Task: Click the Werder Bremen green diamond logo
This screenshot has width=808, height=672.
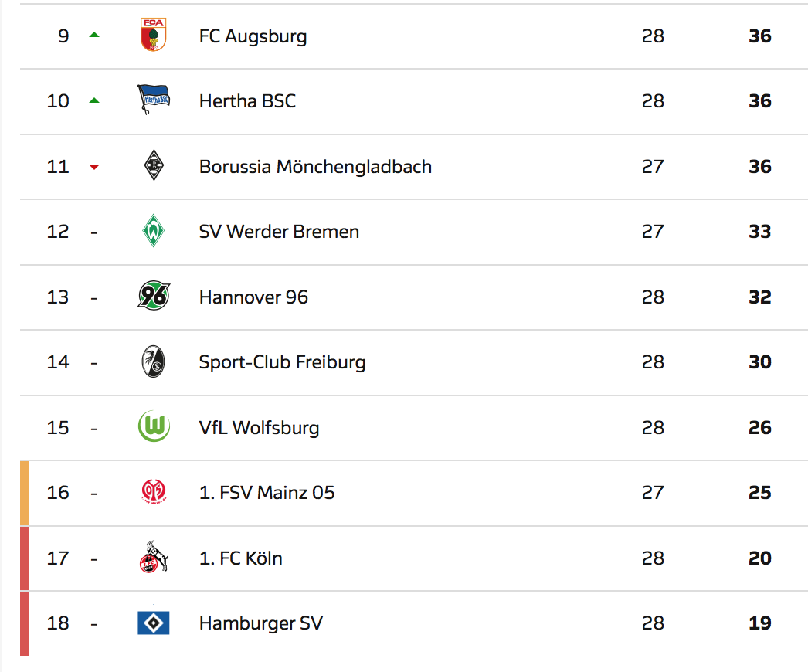Action: [153, 231]
